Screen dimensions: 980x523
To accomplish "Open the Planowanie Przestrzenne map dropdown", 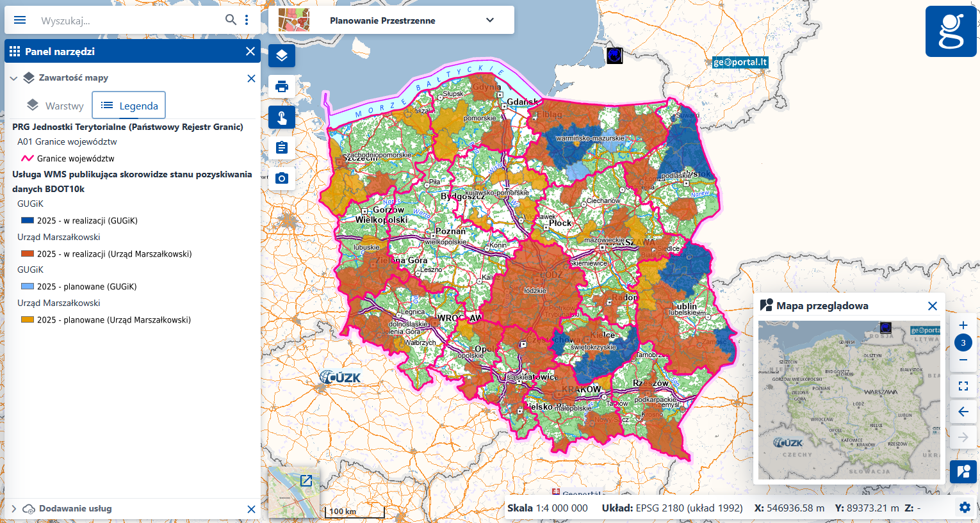I will 490,20.
